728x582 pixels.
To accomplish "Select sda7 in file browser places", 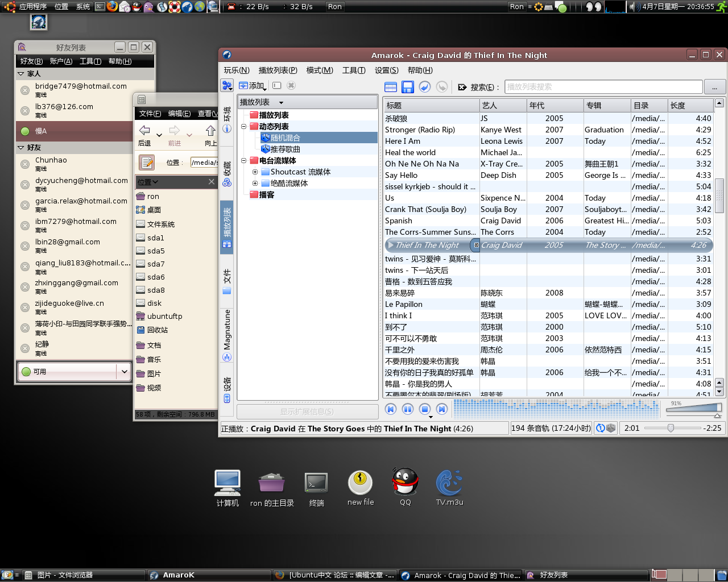I will [x=156, y=264].
